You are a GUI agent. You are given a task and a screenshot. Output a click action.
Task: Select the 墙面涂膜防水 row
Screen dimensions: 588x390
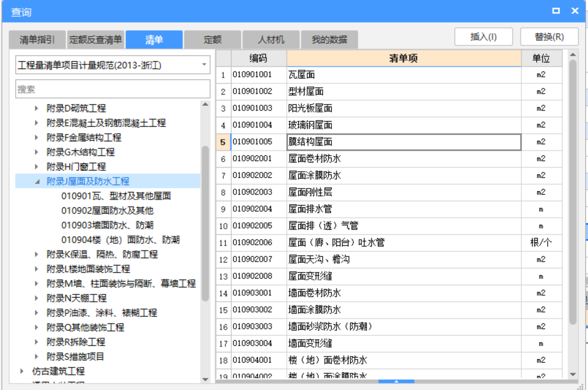click(x=389, y=310)
